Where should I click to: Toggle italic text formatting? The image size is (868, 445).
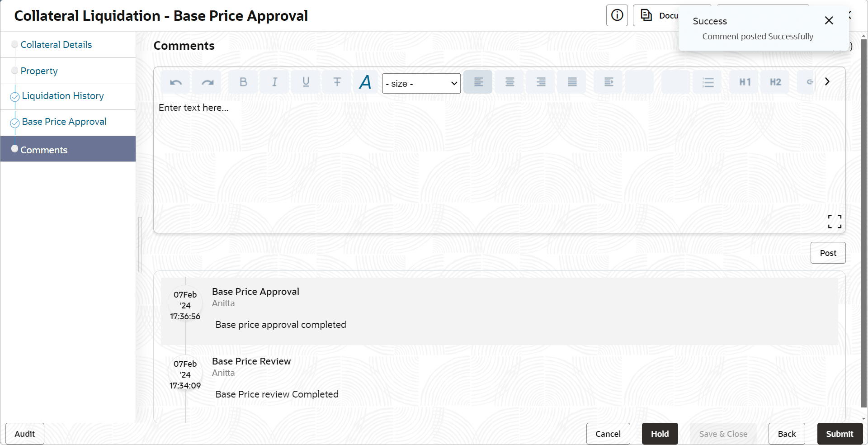pyautogui.click(x=274, y=82)
